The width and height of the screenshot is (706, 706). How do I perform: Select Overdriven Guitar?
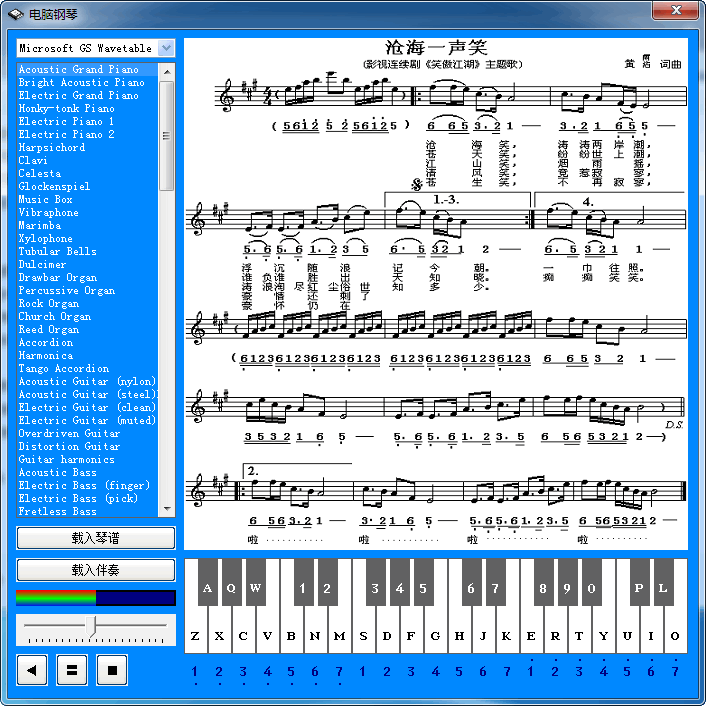coord(88,434)
